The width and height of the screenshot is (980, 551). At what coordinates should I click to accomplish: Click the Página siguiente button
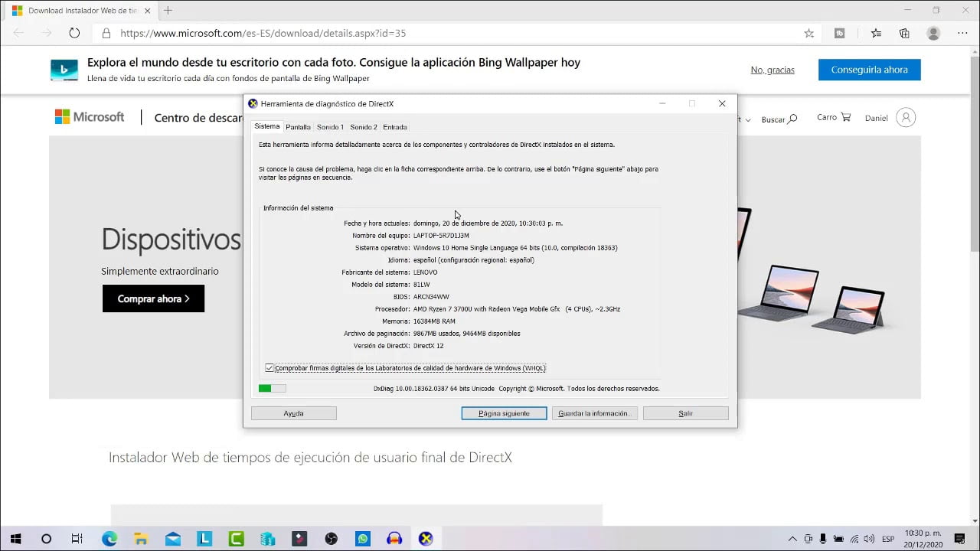pos(504,413)
